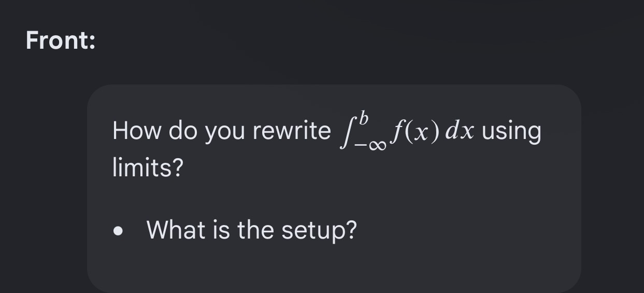Click the word "rewrite" in the question
The width and height of the screenshot is (644, 293).
tap(292, 131)
